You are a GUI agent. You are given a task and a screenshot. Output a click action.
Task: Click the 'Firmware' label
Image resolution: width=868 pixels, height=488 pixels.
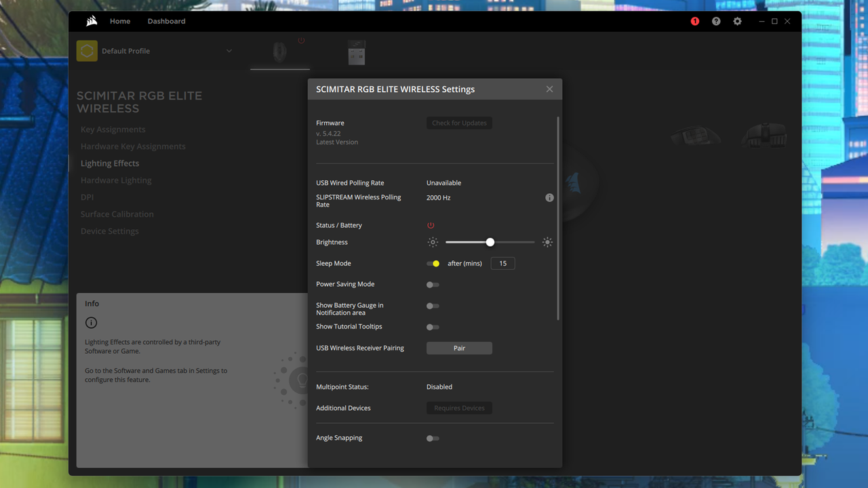[x=330, y=123]
